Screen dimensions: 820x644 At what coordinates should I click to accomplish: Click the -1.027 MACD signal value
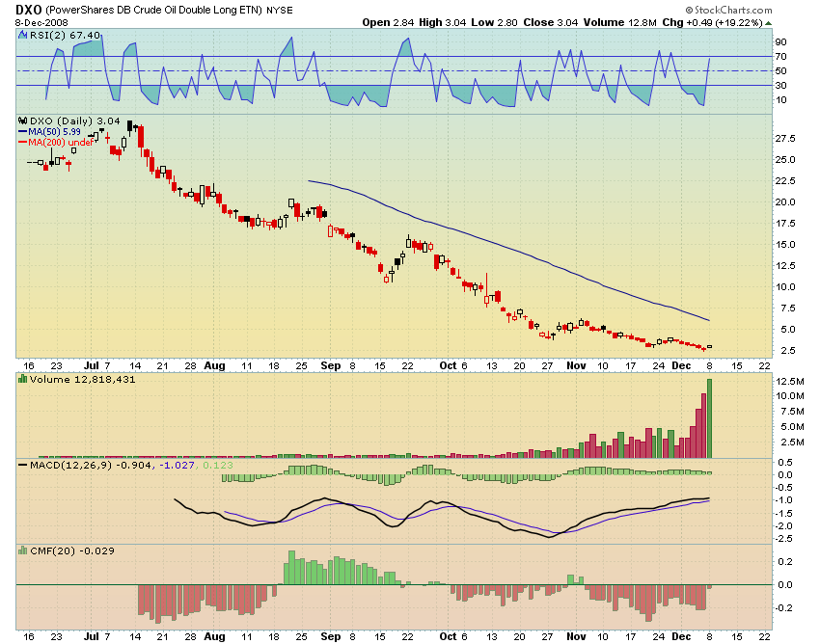(177, 465)
